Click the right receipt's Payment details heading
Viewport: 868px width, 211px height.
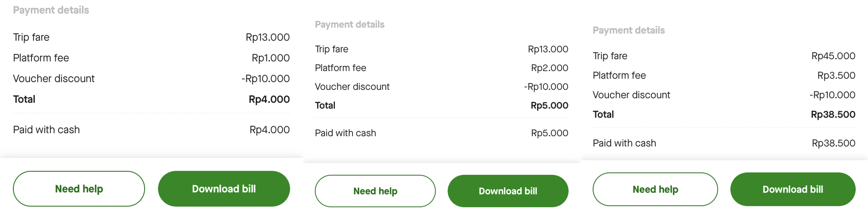[x=629, y=30]
